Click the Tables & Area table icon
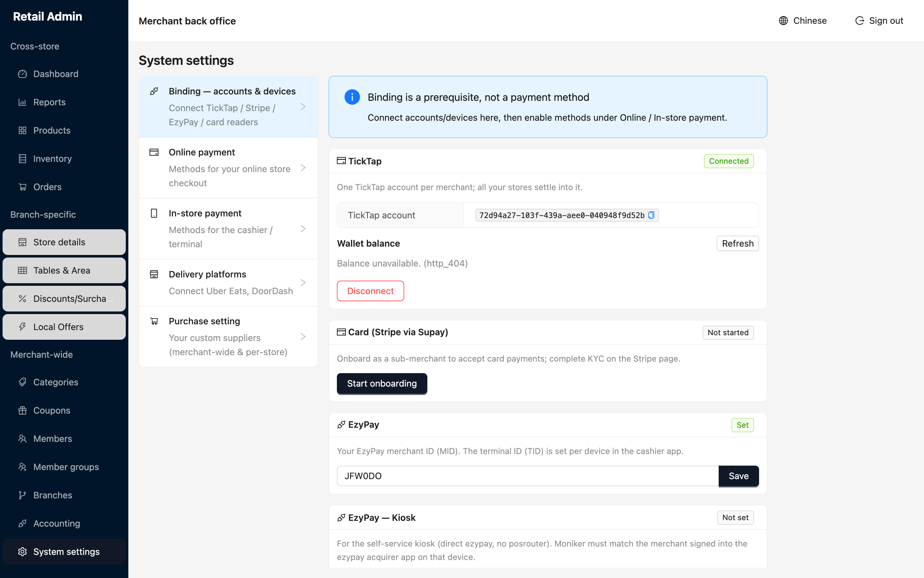924x578 pixels. [22, 270]
